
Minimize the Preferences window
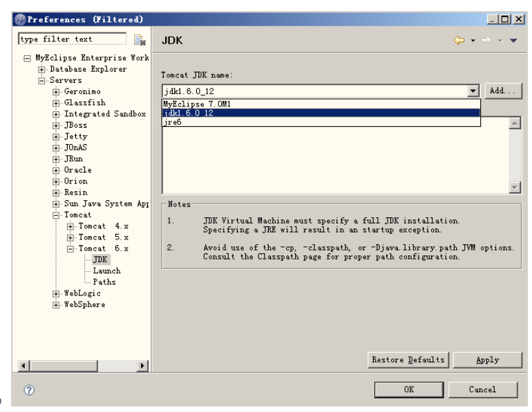[x=493, y=19]
